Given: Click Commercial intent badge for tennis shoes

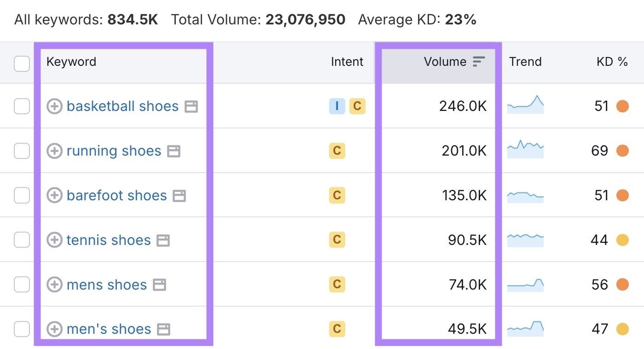Looking at the screenshot, I should tap(337, 240).
